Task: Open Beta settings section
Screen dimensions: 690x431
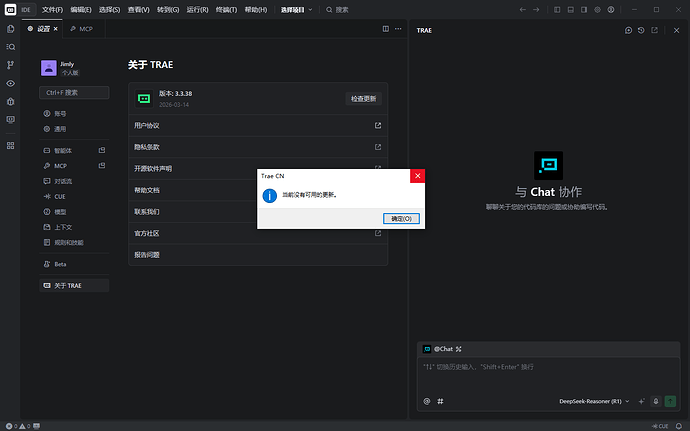Action: [74, 264]
